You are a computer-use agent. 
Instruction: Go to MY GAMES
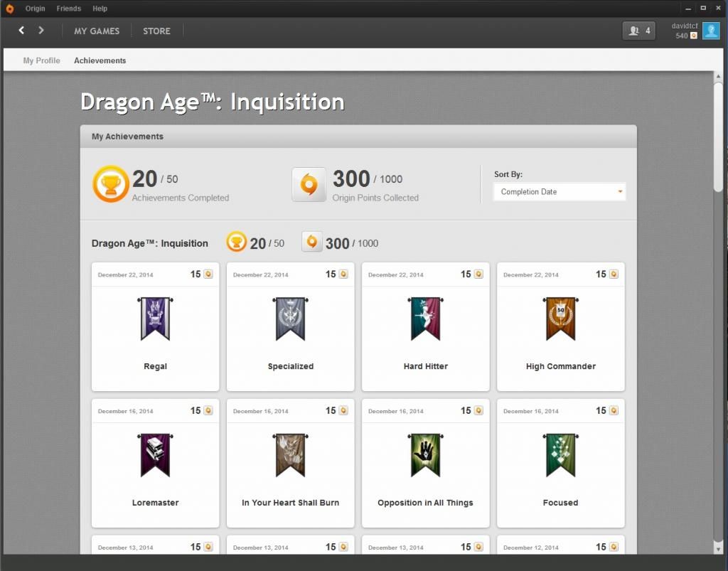pyautogui.click(x=97, y=31)
